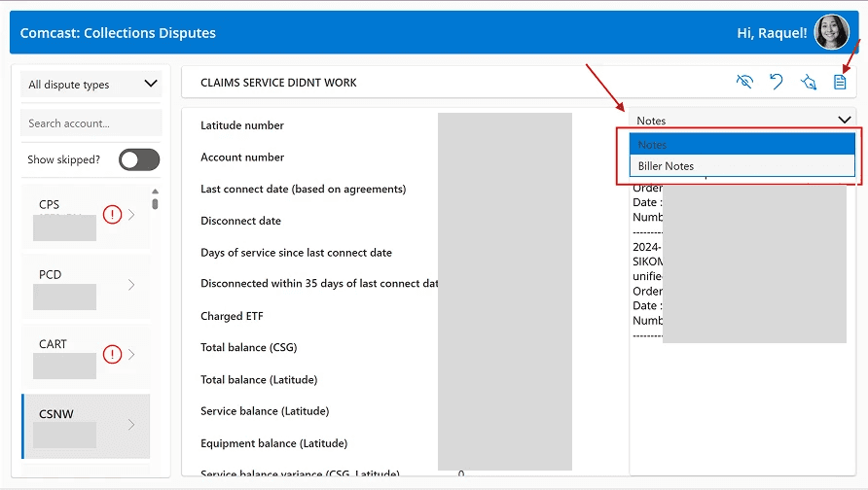The image size is (868, 490).
Task: Click the pin icon in header
Action: [809, 83]
